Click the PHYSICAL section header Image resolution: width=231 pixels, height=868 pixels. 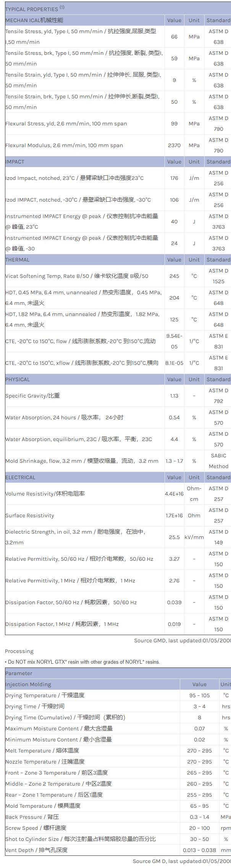tap(18, 379)
